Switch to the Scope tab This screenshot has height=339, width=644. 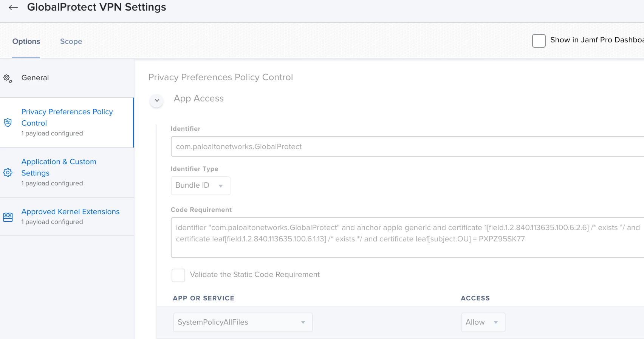tap(71, 42)
